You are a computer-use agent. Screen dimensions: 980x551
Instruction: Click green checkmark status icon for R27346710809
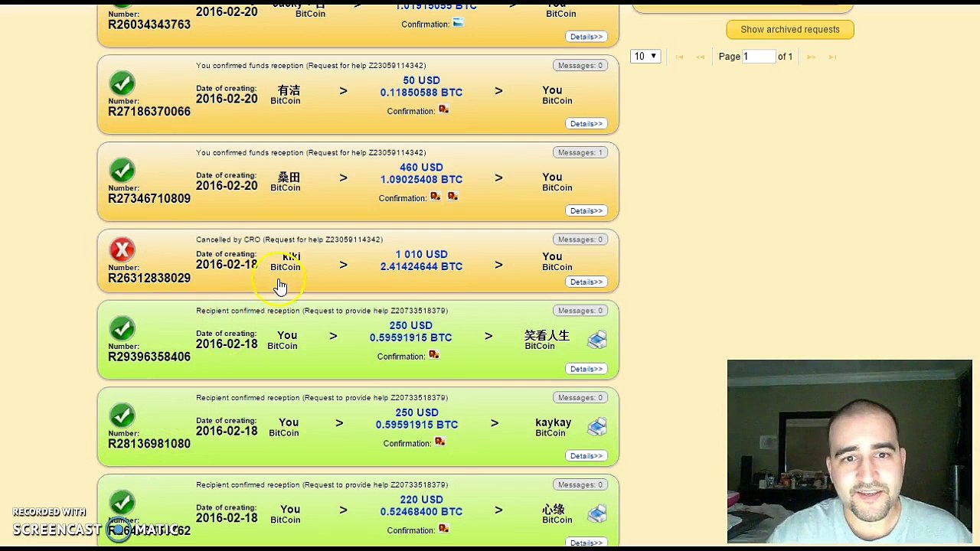tap(122, 171)
